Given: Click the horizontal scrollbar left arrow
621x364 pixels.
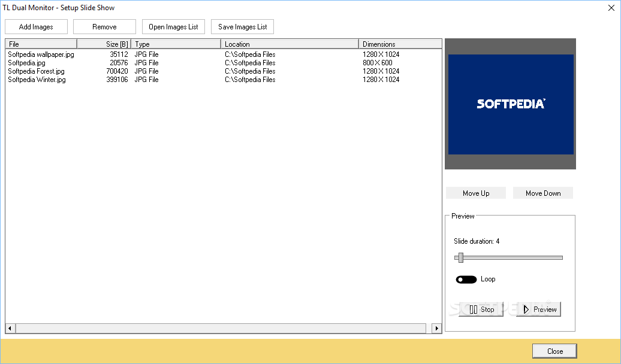Looking at the screenshot, I should [x=10, y=328].
